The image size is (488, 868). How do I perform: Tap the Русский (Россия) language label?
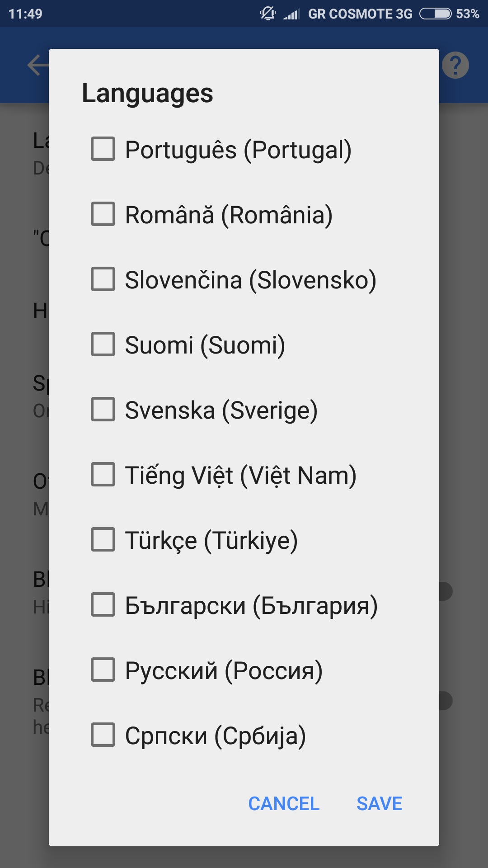tap(224, 671)
